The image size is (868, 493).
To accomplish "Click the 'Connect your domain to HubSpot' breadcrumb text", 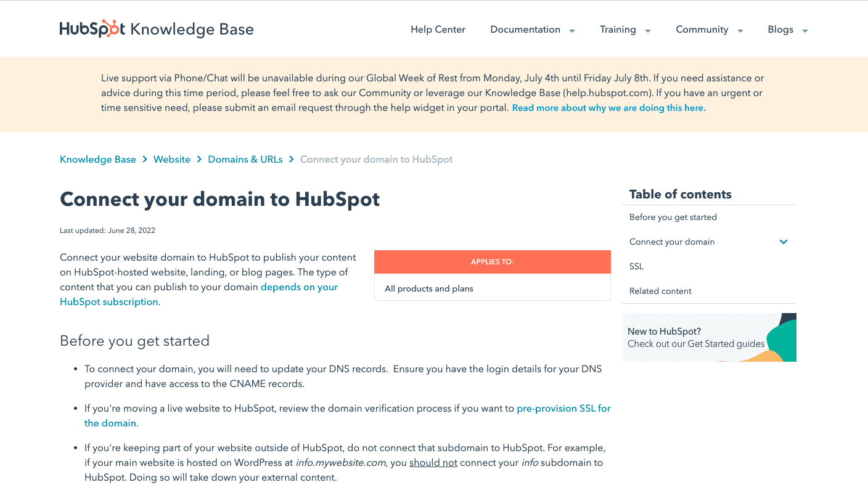I will tap(376, 160).
